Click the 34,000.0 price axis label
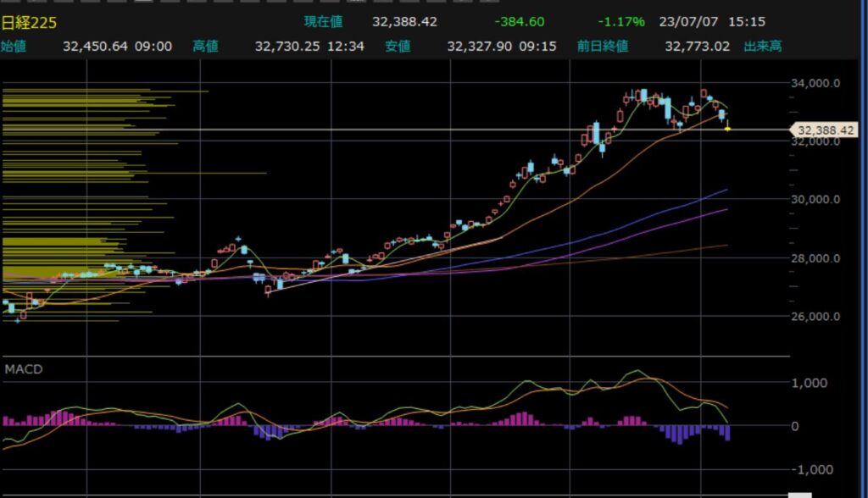Image resolution: width=868 pixels, height=498 pixels. pyautogui.click(x=816, y=83)
